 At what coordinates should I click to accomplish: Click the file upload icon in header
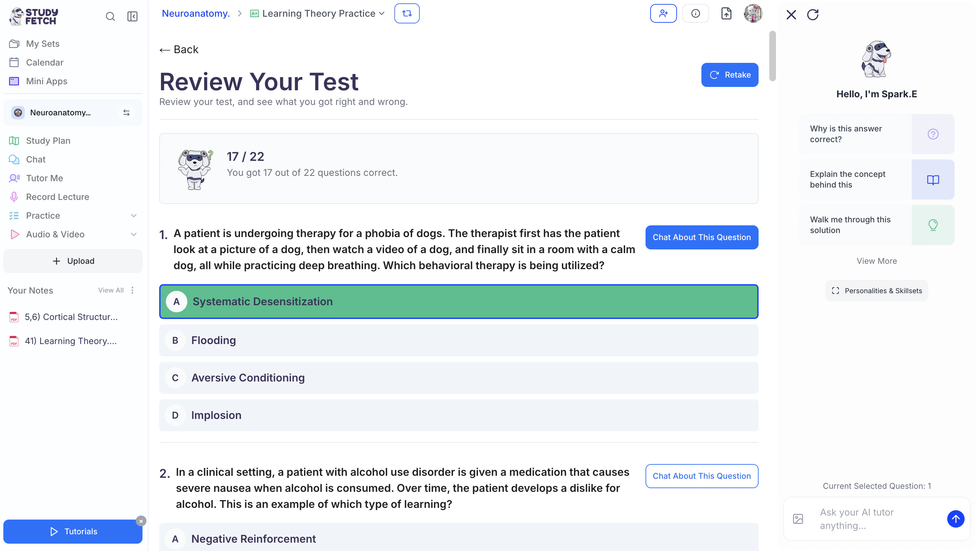(726, 14)
